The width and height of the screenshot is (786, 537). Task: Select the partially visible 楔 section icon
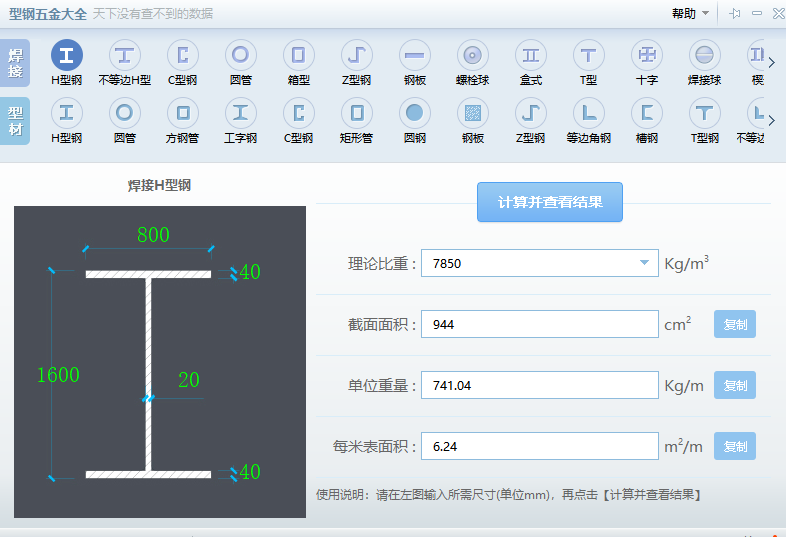(x=756, y=55)
